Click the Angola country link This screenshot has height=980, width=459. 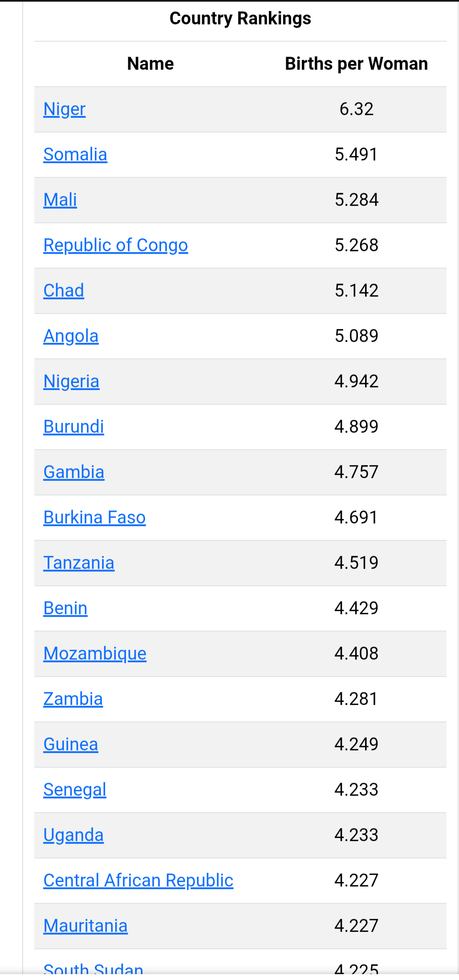[x=71, y=336]
